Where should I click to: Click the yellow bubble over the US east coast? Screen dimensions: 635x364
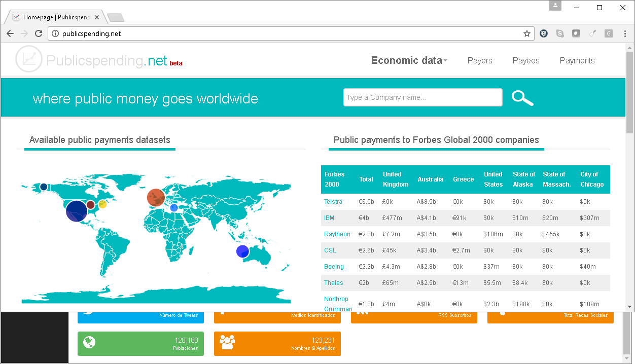(x=102, y=204)
